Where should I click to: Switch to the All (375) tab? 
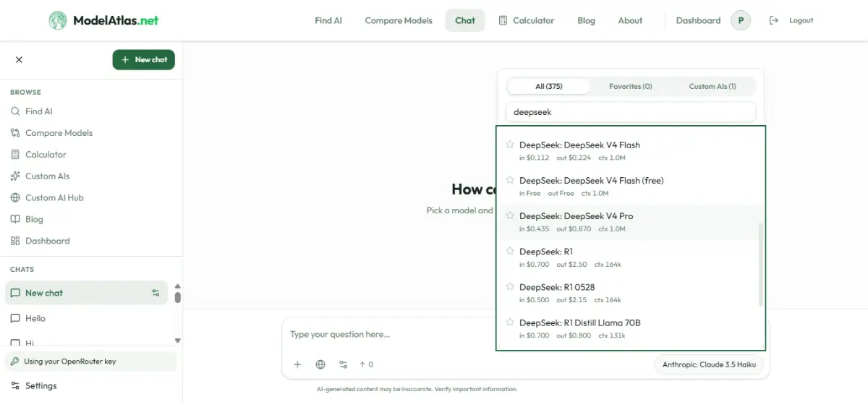549,86
